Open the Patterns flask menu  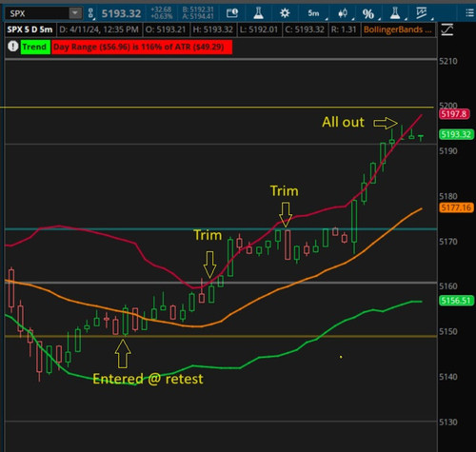[x=395, y=13]
